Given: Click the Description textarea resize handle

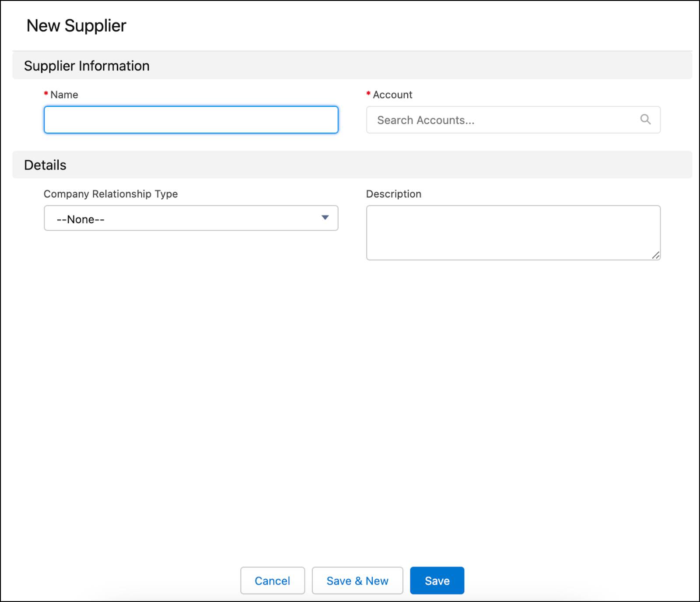Looking at the screenshot, I should coord(655,255).
